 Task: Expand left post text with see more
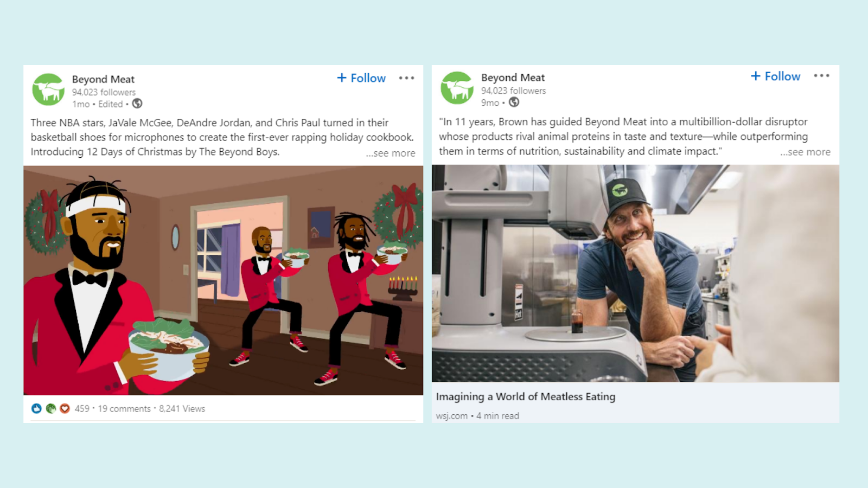click(391, 153)
